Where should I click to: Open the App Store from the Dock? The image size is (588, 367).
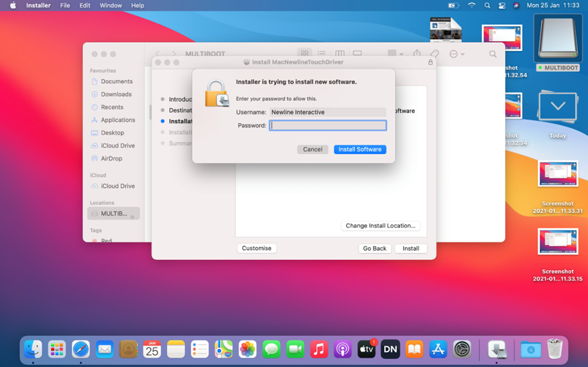[x=438, y=349]
